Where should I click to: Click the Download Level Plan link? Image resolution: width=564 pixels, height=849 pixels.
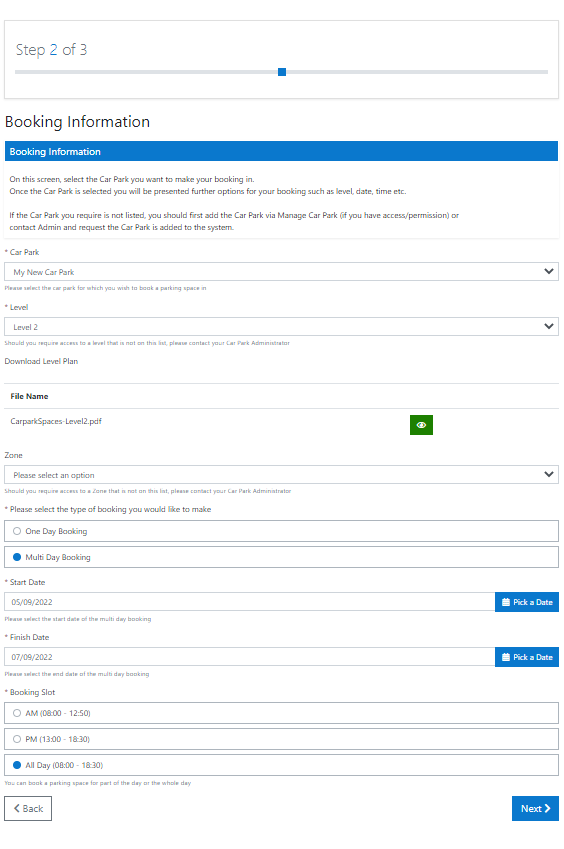tap(41, 361)
